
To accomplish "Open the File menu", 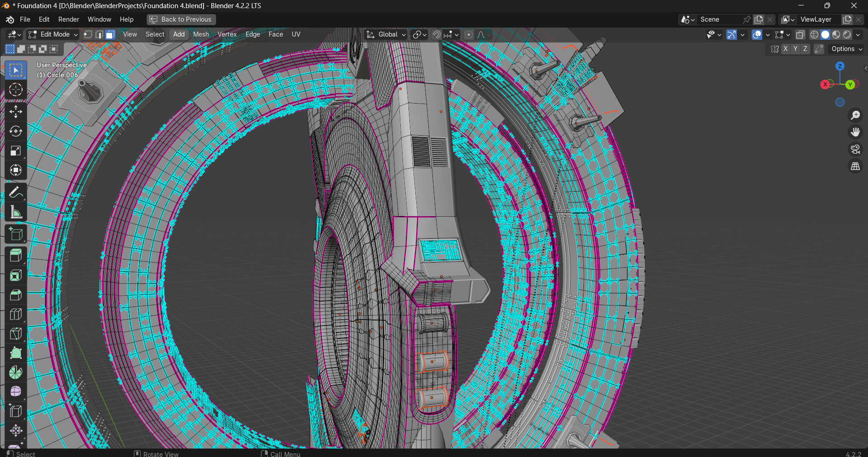I will (25, 19).
